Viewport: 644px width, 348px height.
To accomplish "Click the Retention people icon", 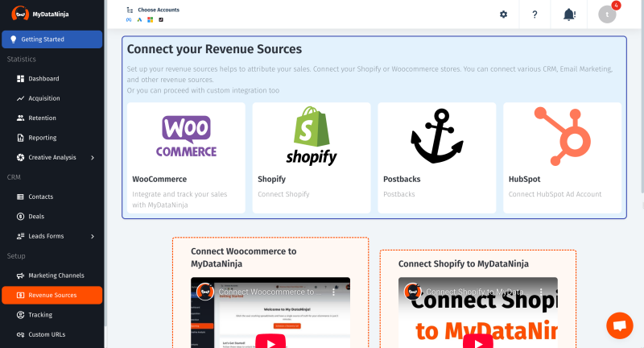I will [x=20, y=118].
